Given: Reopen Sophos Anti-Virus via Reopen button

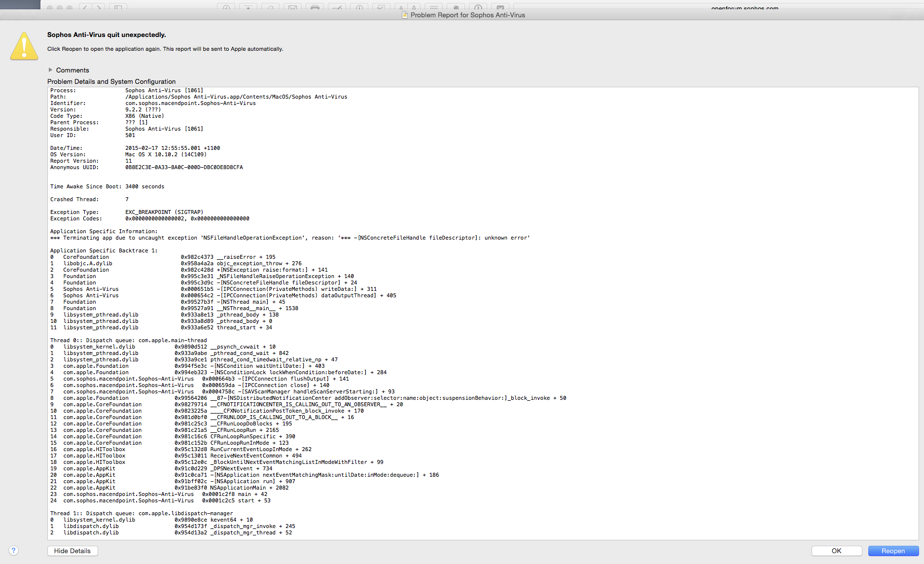Looking at the screenshot, I should click(x=893, y=551).
